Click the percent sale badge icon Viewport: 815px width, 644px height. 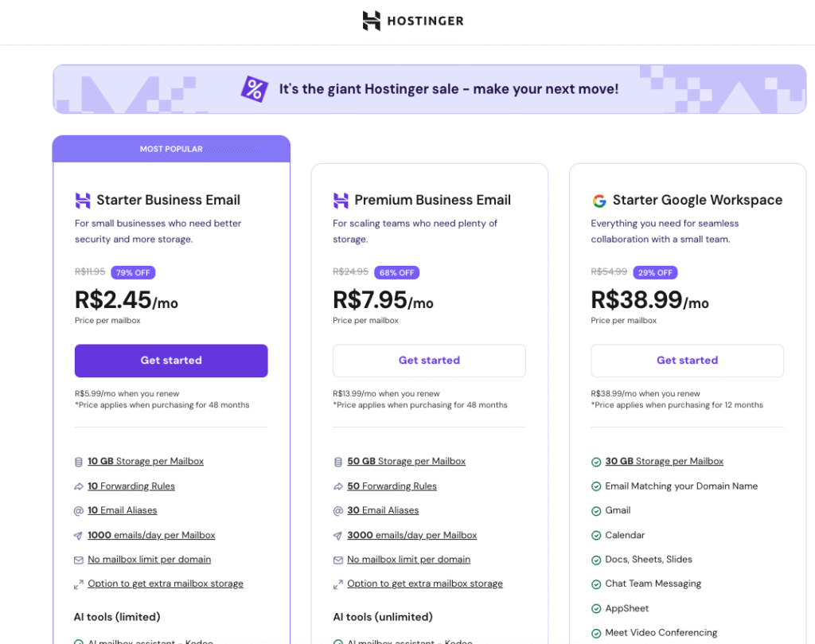click(254, 89)
